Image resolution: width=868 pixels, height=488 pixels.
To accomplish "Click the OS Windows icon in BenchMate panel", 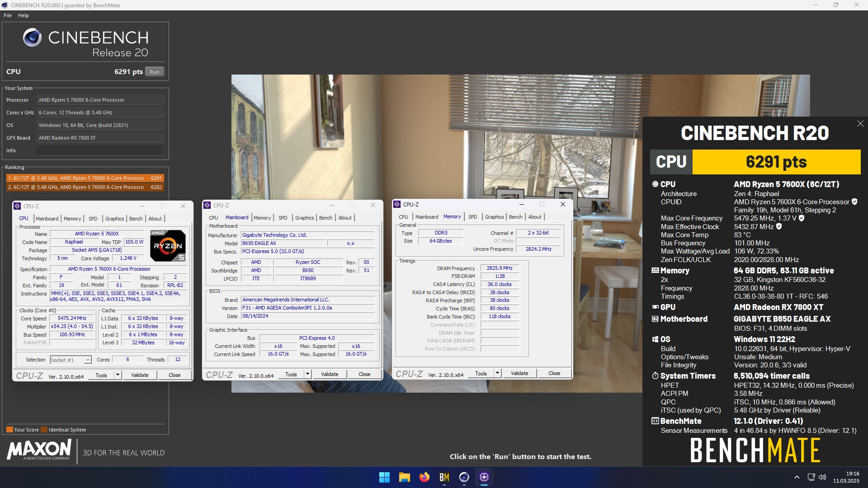I will 655,339.
